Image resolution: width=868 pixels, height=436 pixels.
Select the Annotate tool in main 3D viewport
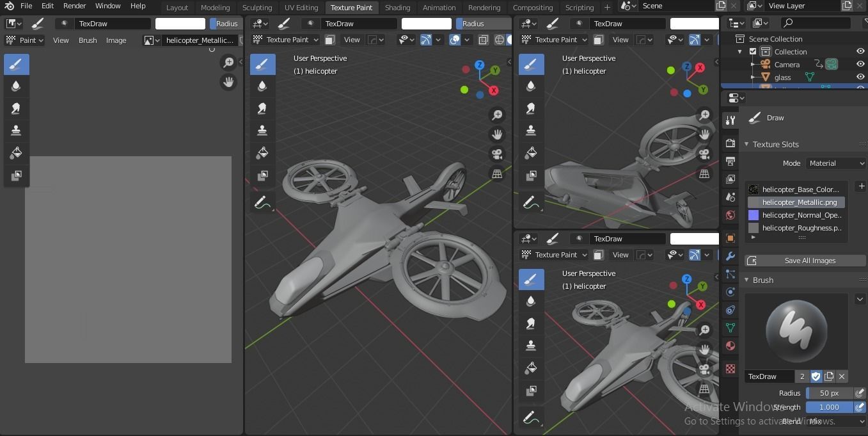click(x=262, y=203)
